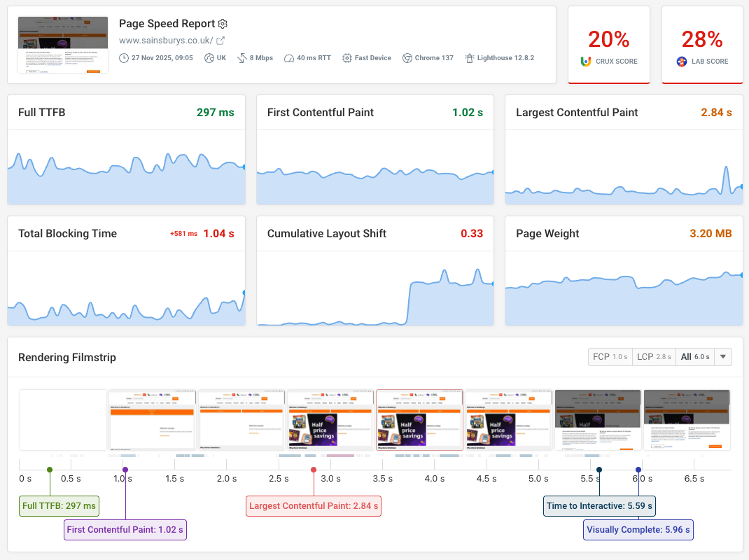
Task: Click the Lighthouse 12.8.2 icon
Action: 471,57
